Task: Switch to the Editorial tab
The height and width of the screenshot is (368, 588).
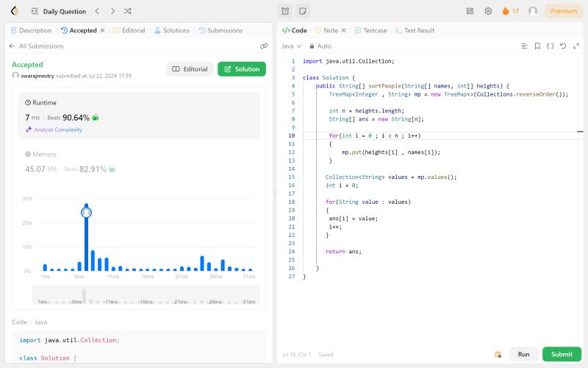Action: click(x=132, y=30)
